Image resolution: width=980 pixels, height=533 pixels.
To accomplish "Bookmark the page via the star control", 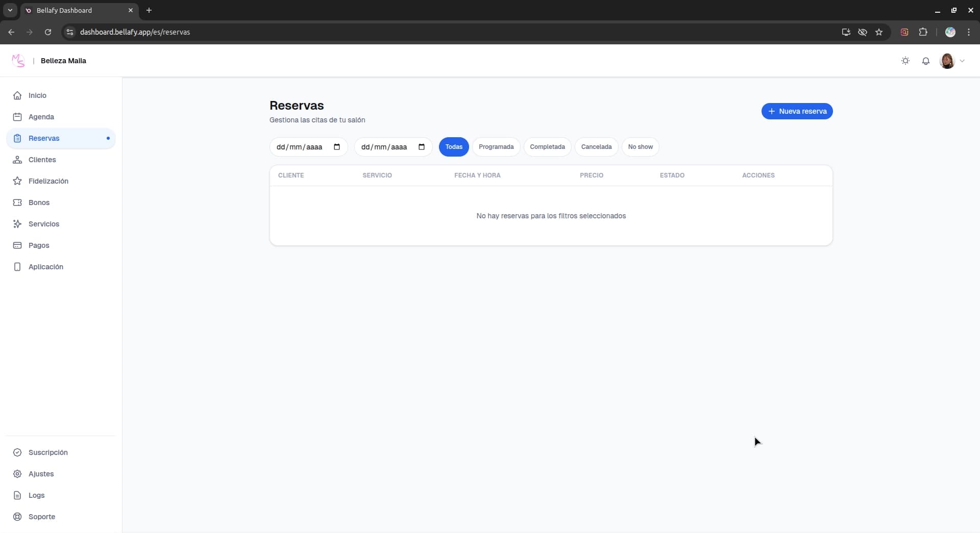I will tap(879, 32).
